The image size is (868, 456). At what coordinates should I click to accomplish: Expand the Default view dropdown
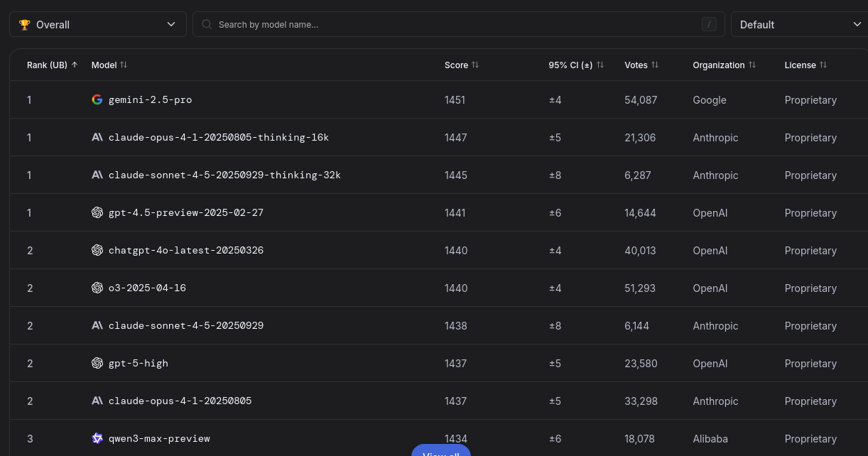(798, 24)
